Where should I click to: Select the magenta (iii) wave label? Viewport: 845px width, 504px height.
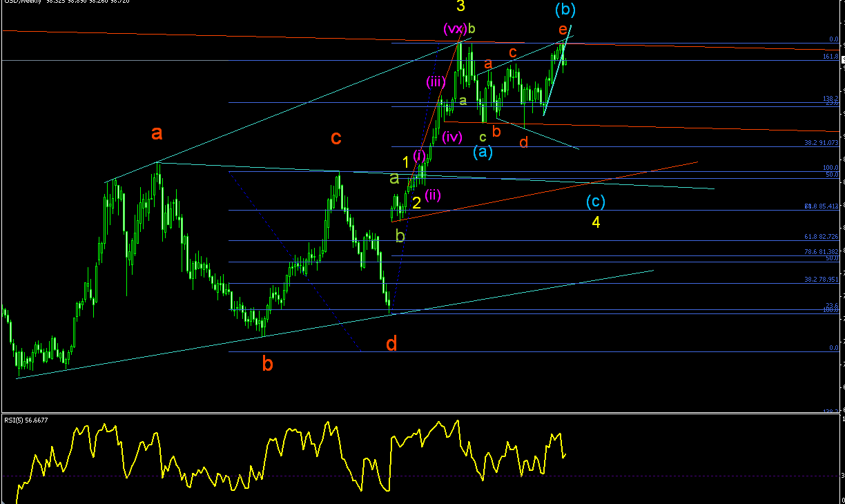(x=434, y=82)
